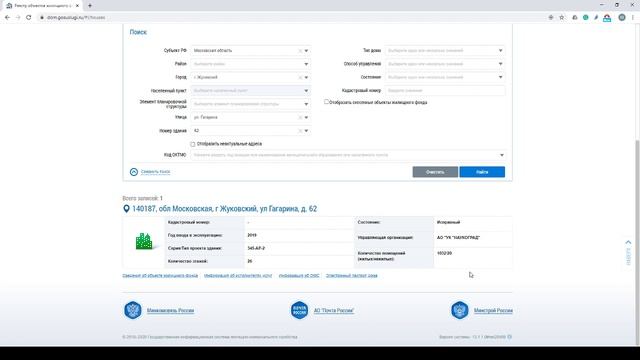Open Электронный паспорт дома link

(x=352, y=276)
